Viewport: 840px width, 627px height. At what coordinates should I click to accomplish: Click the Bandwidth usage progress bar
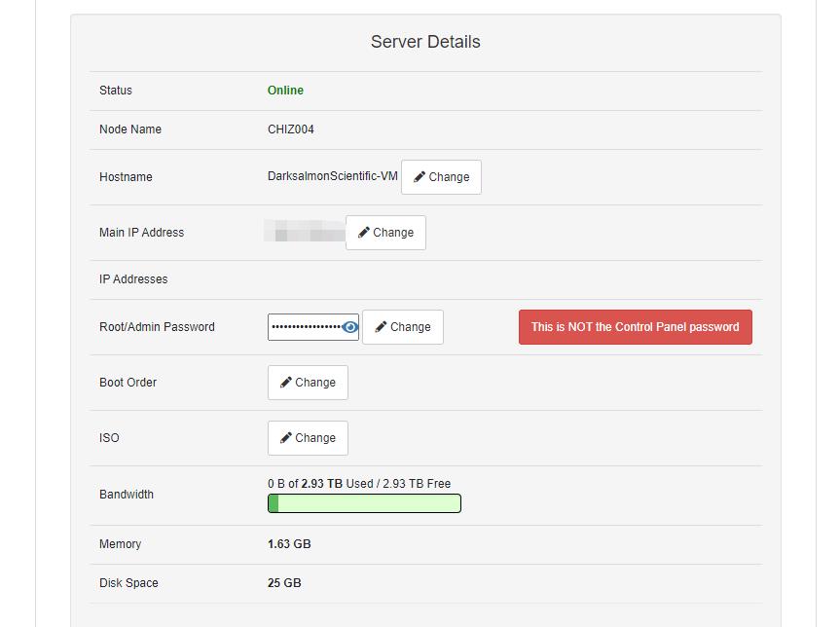click(x=364, y=503)
